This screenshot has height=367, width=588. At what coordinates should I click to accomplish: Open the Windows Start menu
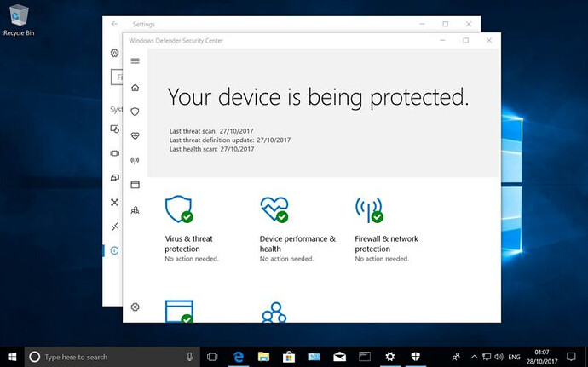pyautogui.click(x=12, y=357)
